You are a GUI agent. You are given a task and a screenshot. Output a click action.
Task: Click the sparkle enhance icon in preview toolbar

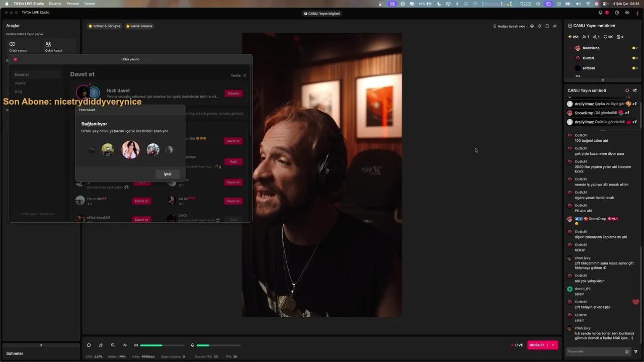coord(539,26)
